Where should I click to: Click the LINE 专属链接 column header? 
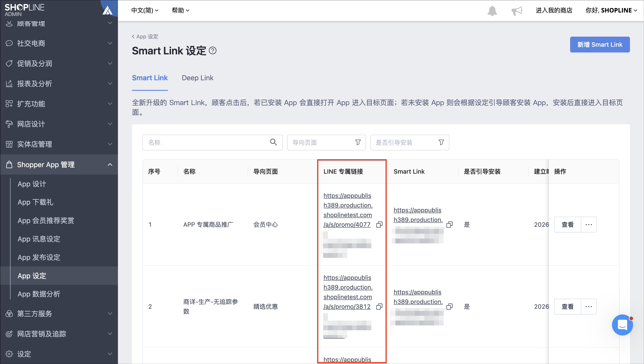343,171
